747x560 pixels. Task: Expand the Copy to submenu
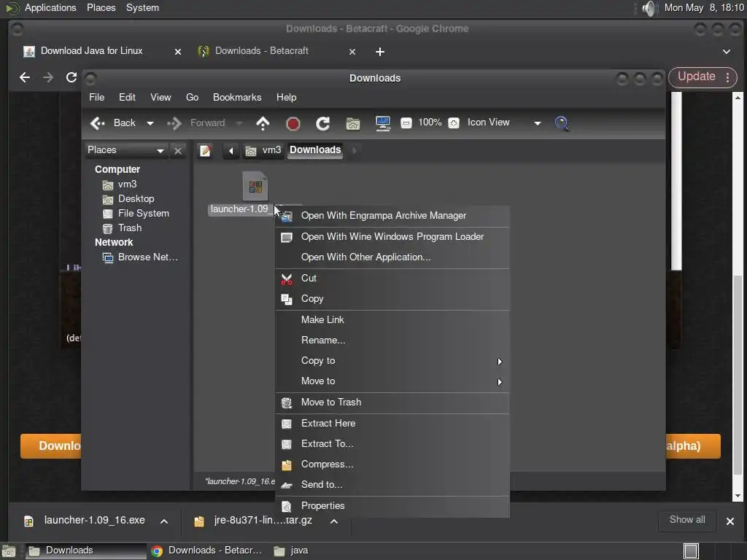click(392, 361)
